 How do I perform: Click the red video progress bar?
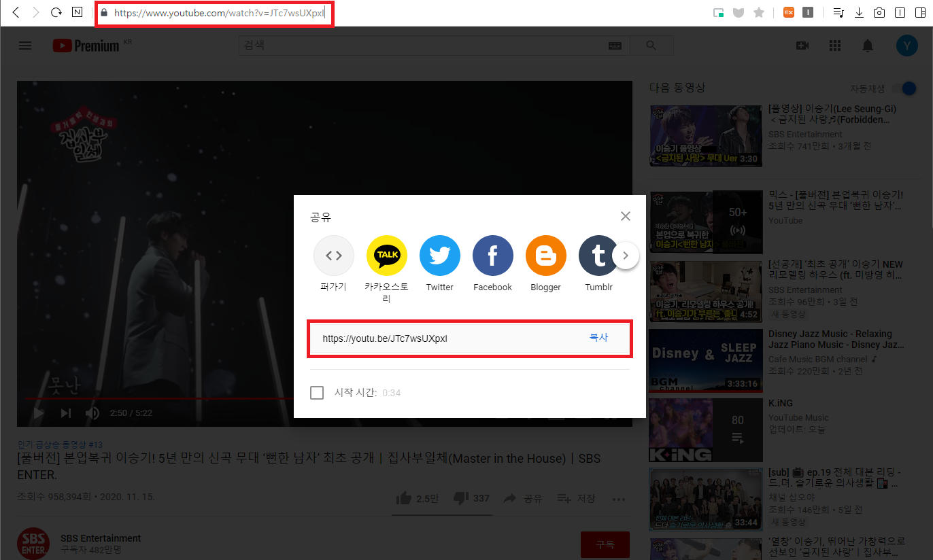pyautogui.click(x=159, y=398)
